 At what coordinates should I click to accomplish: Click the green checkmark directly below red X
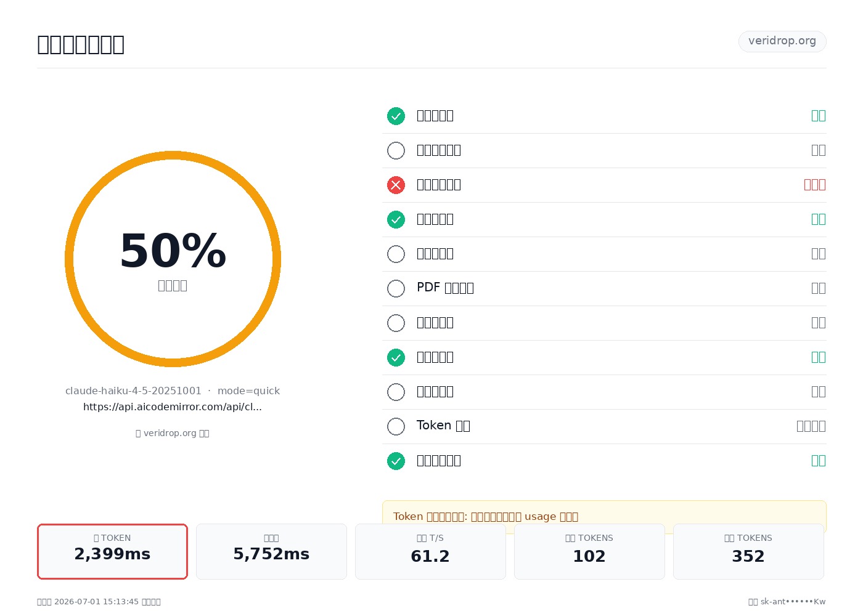pyautogui.click(x=396, y=219)
